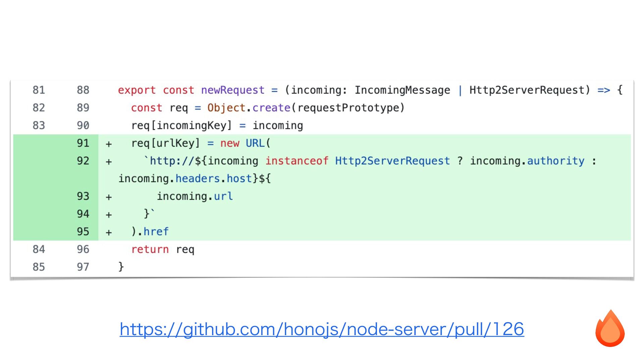Click the incoming.url expression
This screenshot has width=644, height=362.
[195, 196]
